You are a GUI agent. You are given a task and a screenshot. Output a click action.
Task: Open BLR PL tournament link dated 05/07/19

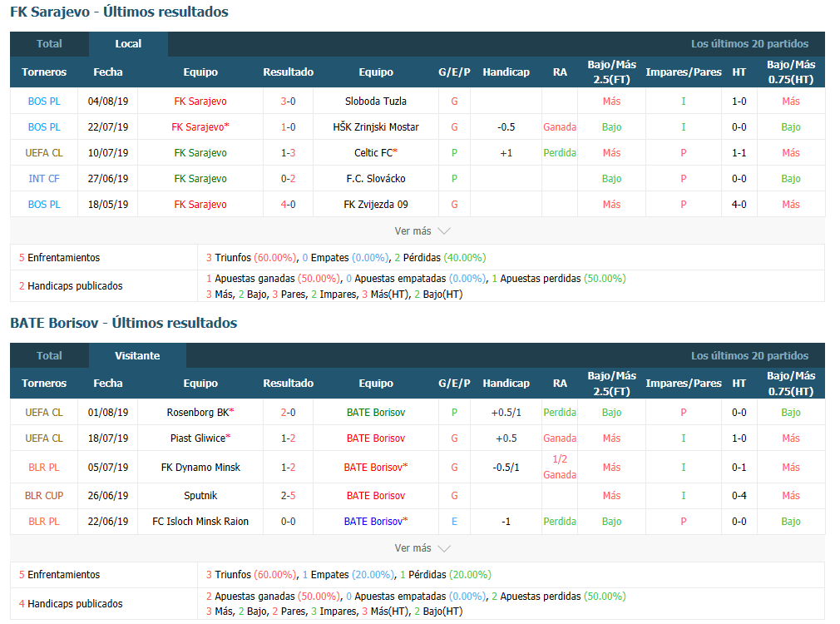tap(44, 467)
